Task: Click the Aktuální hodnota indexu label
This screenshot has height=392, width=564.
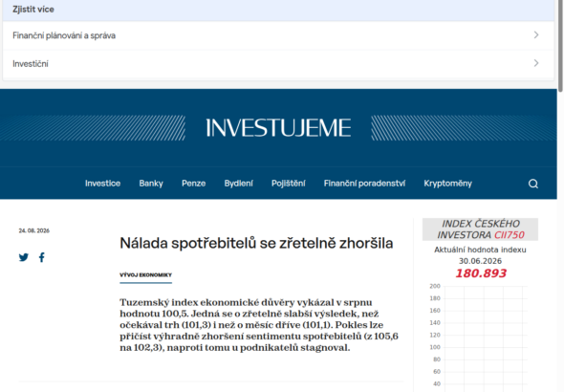Action: click(x=480, y=250)
